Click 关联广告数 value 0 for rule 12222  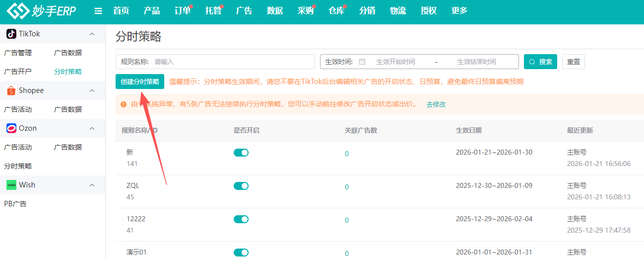347,220
